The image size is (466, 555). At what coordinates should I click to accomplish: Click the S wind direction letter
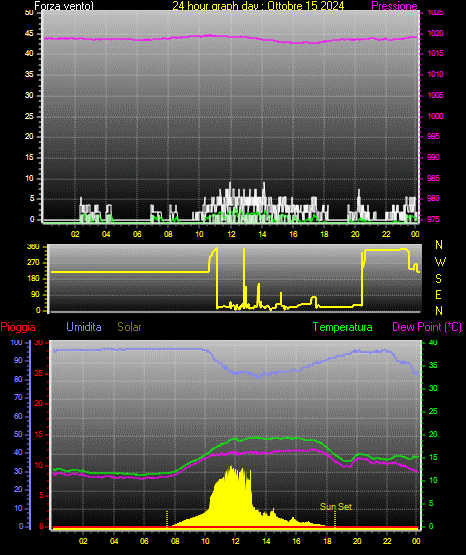[x=438, y=279]
